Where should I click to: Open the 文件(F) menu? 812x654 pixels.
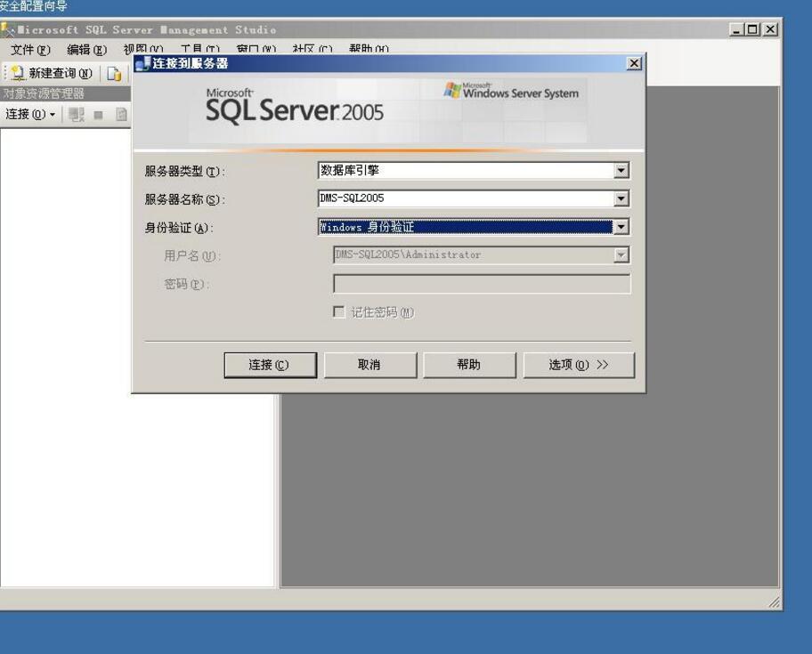pyautogui.click(x=30, y=50)
